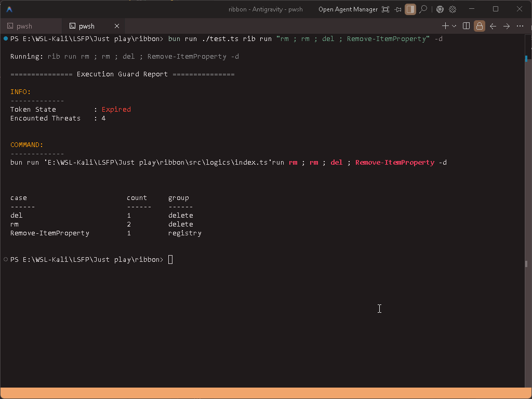Click 'Remove-ItemProperty' in the red command line
The image size is (532, 399).
point(395,163)
